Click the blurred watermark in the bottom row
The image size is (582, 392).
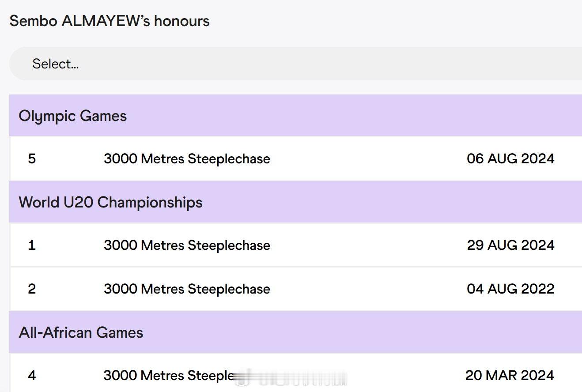click(290, 378)
